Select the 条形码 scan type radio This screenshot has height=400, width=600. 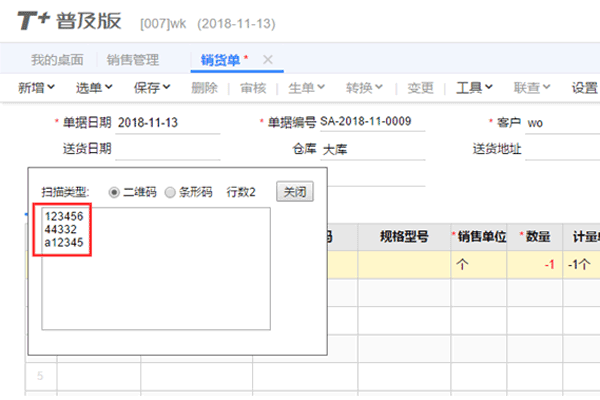click(x=170, y=191)
